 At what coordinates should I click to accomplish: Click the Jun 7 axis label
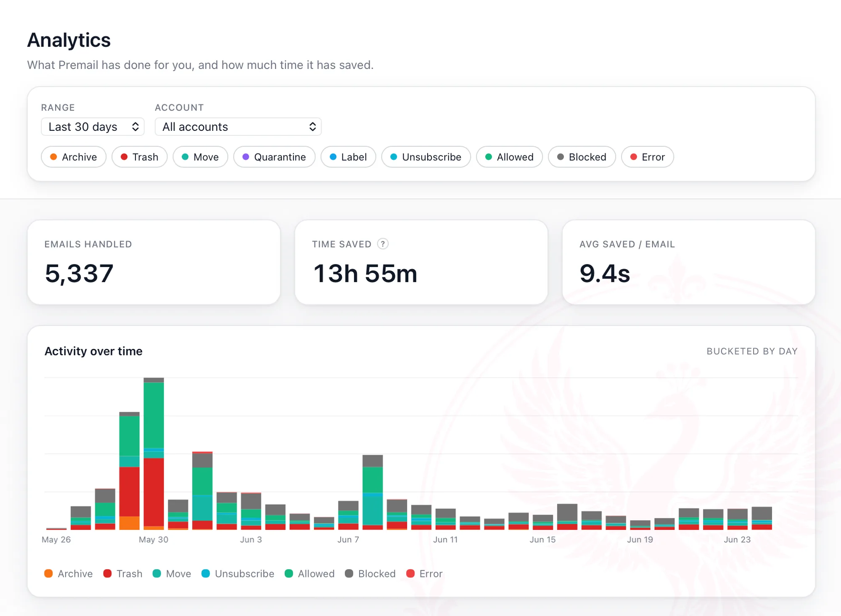tap(348, 539)
